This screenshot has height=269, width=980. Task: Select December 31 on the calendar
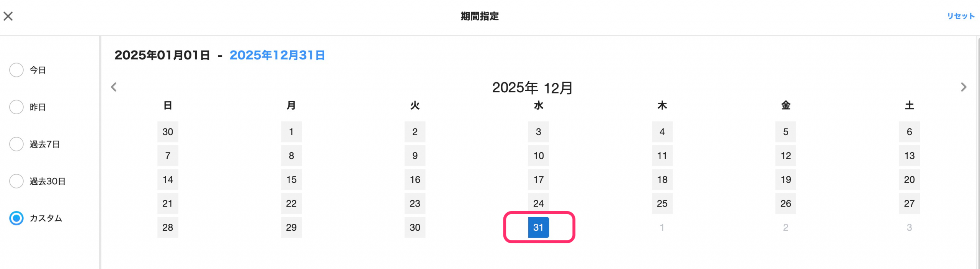coord(538,228)
